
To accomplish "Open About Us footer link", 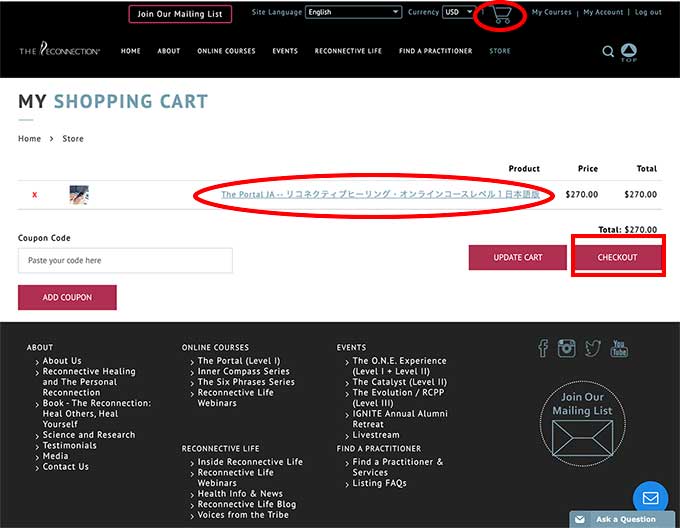I will click(62, 361).
